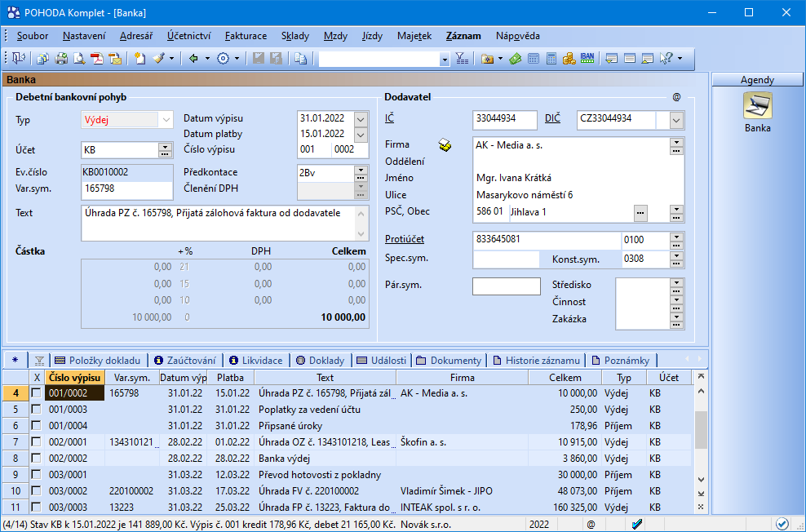Click the ellipsis button beside Jihlava 1
This screenshot has height=532, width=806.
coord(640,212)
